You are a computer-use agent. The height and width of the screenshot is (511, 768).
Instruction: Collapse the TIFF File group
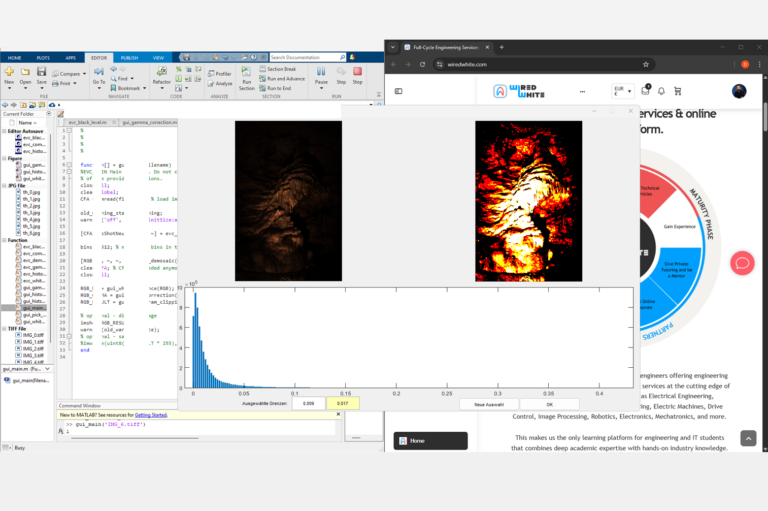click(x=4, y=329)
